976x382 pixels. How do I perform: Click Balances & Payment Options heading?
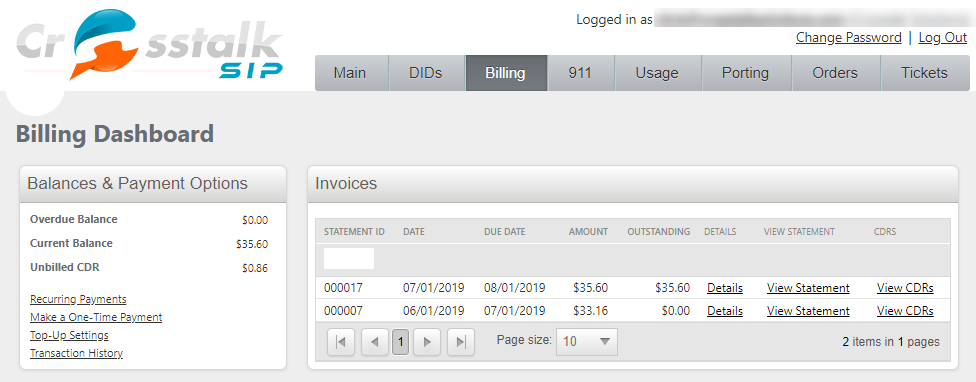(138, 184)
